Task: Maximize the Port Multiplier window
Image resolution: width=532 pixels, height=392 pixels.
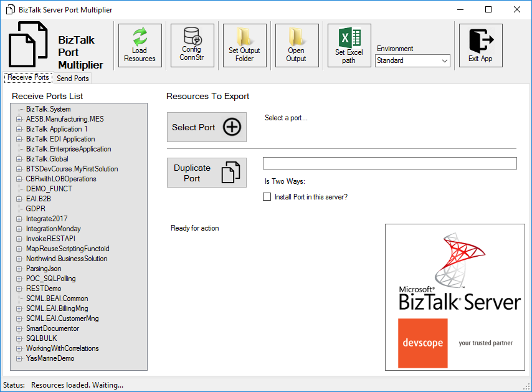Action: click(488, 9)
